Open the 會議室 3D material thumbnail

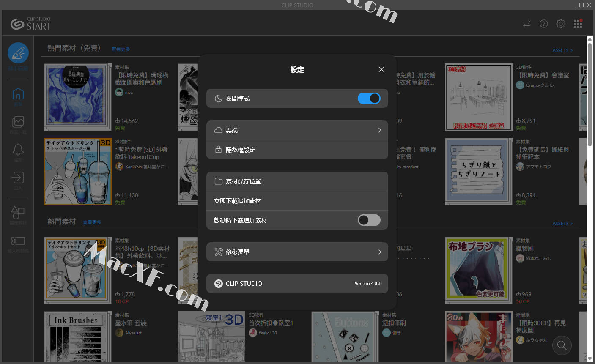(479, 97)
